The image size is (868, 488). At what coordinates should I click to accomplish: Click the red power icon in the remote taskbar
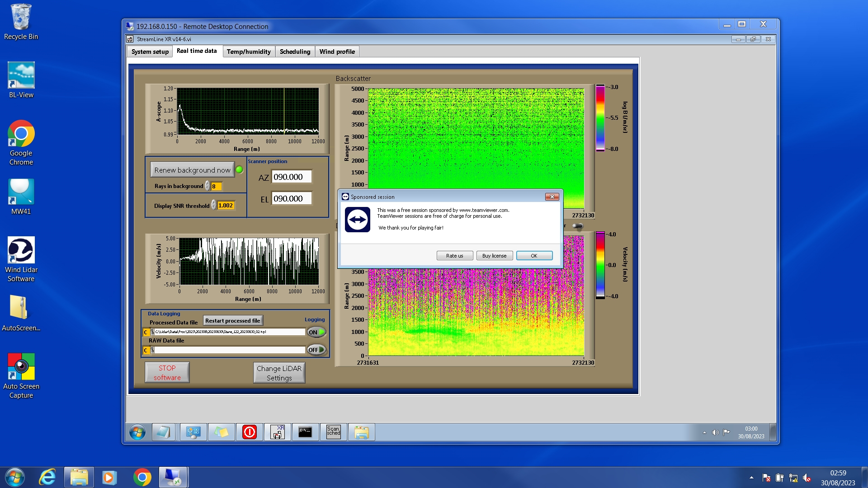[x=249, y=432]
